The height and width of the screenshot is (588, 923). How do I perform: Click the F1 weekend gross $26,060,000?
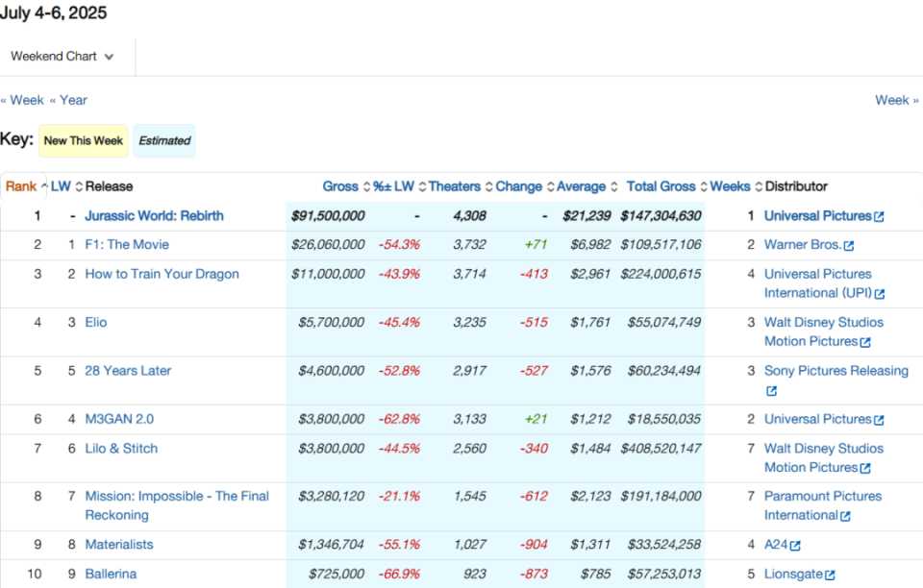328,245
